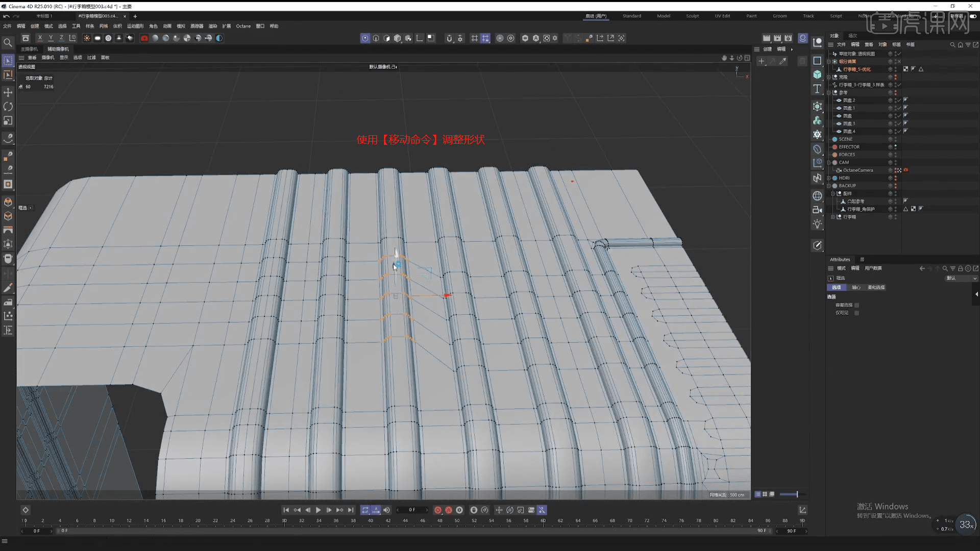Screen dimensions: 980x551
Task: Click the Octane sun light icon
Action: (x=87, y=38)
